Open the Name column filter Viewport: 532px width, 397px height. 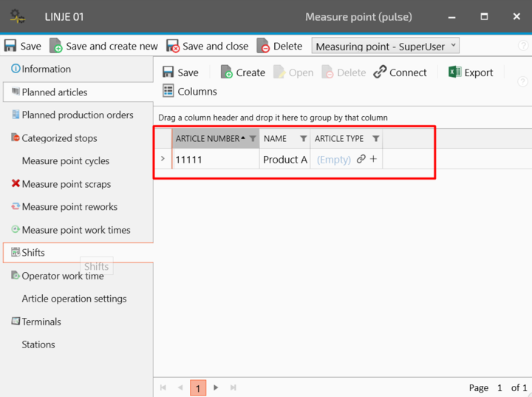point(303,139)
